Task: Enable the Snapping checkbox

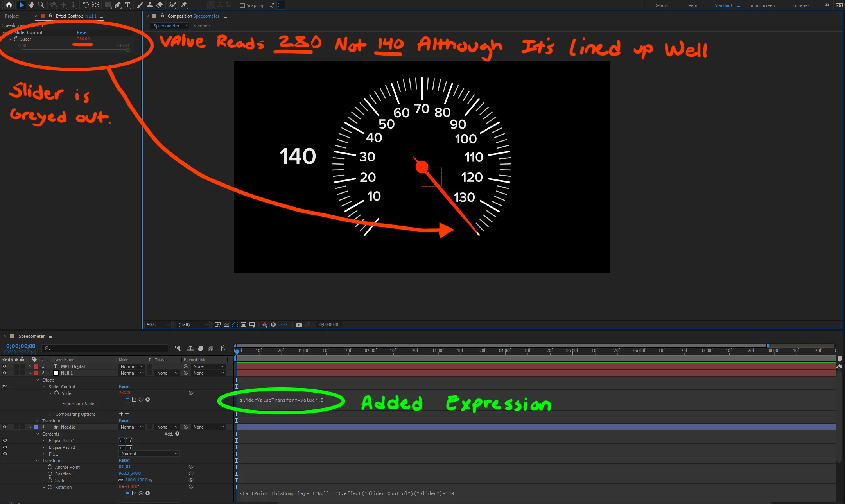Action: [x=242, y=5]
